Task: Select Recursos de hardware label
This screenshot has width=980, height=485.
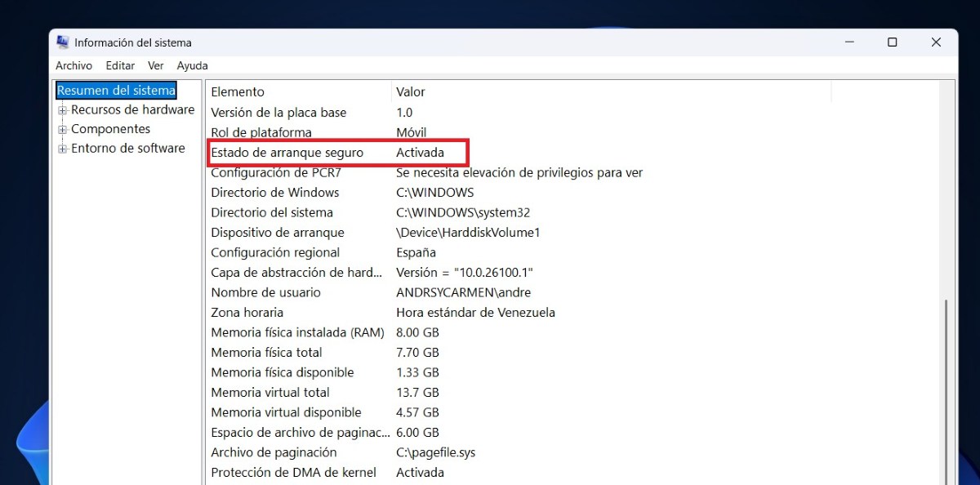Action: (x=132, y=109)
